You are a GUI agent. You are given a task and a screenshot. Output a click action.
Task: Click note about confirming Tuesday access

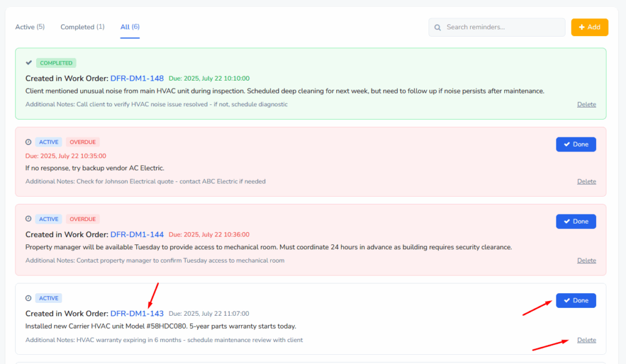[155, 260]
